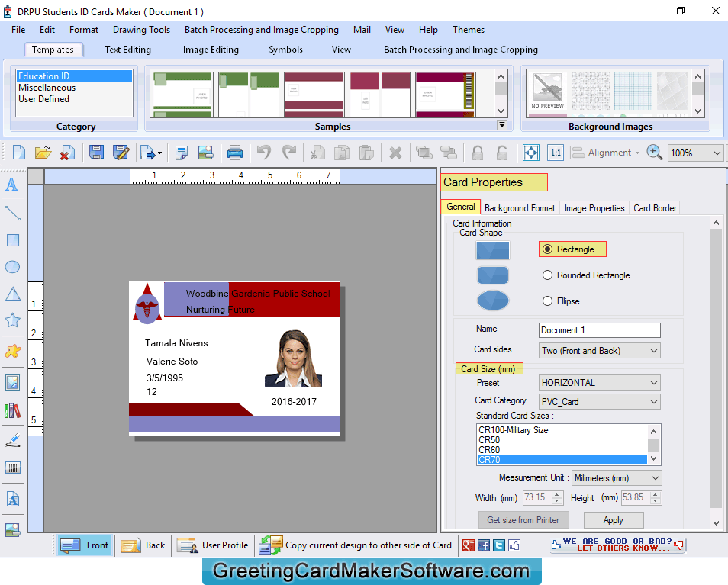
Task: Select the Rectangle drawing tool
Action: click(12, 240)
